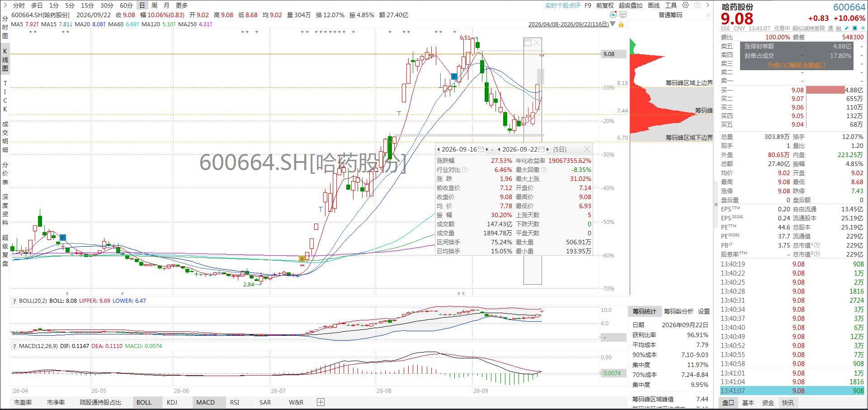Add stock to watchlist with plus icon
This screenshot has width=868, height=410.
[862, 28]
